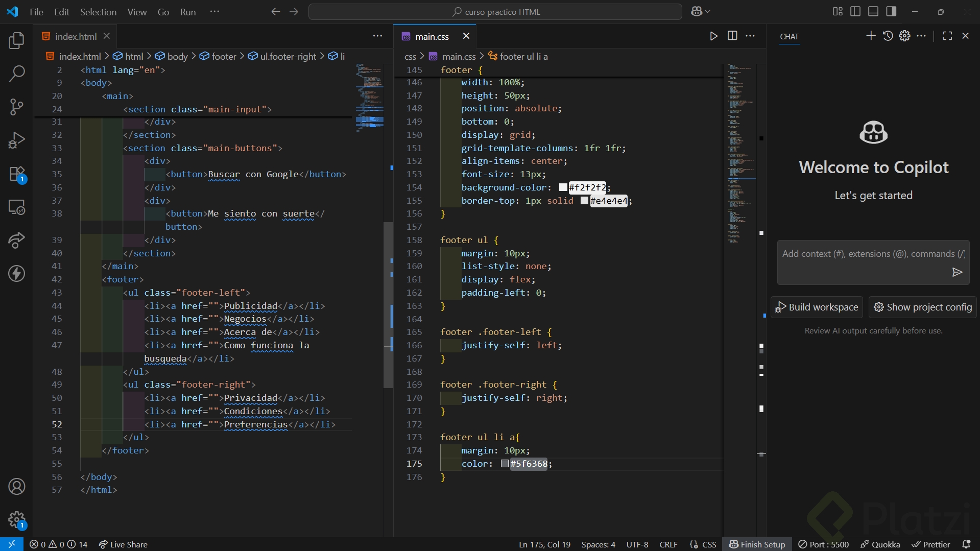Toggle the primary side bar layout button
Image resolution: width=980 pixels, height=551 pixels.
(x=855, y=11)
